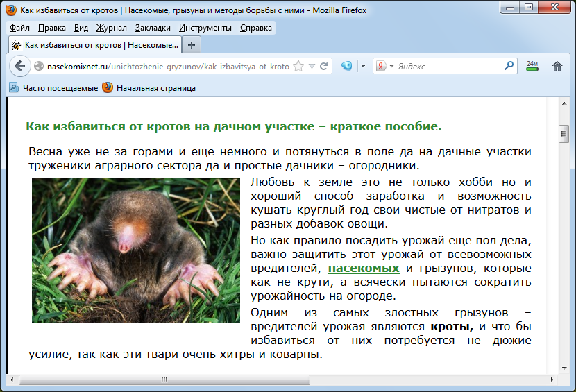This screenshot has width=576, height=392.
Task: Open the URL history dropdown arrow
Action: [x=312, y=67]
